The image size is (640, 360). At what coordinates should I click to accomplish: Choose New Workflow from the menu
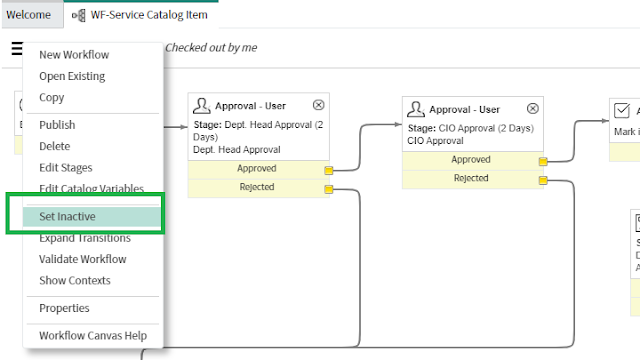click(74, 55)
